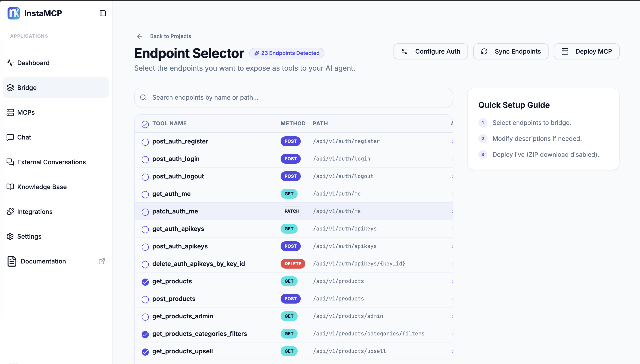Select the post_products endpoint checkbox

click(145, 300)
